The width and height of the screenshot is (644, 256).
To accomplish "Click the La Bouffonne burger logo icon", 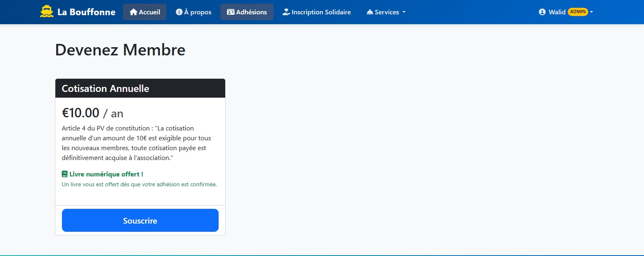I will point(47,12).
